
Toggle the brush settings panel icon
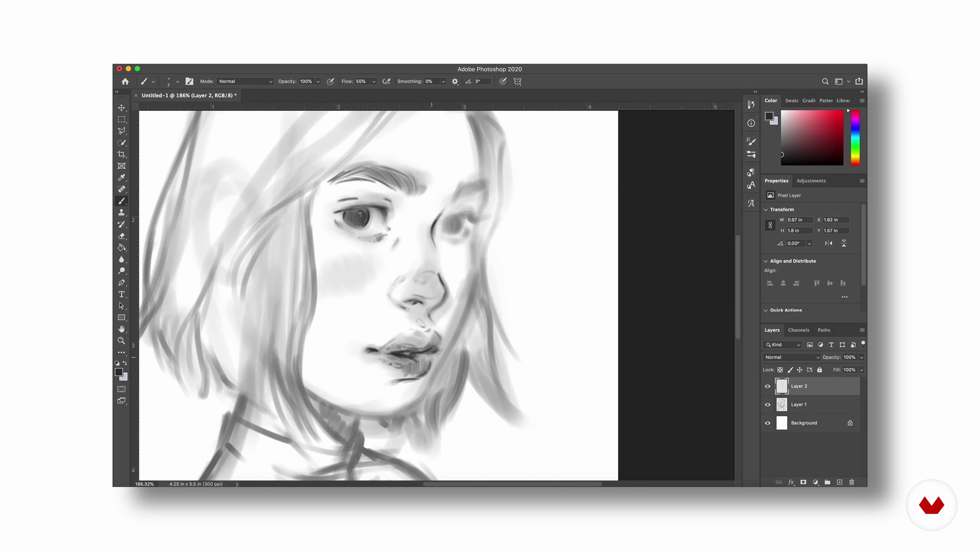[x=189, y=81]
